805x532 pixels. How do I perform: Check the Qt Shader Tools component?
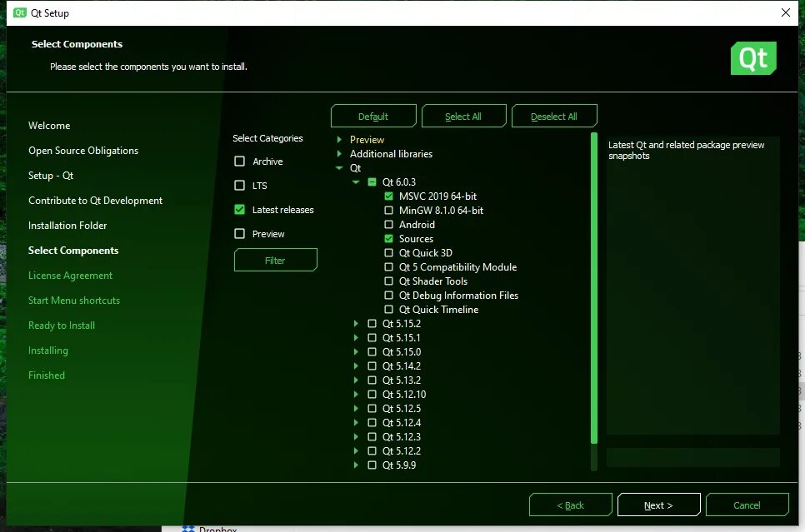point(388,281)
